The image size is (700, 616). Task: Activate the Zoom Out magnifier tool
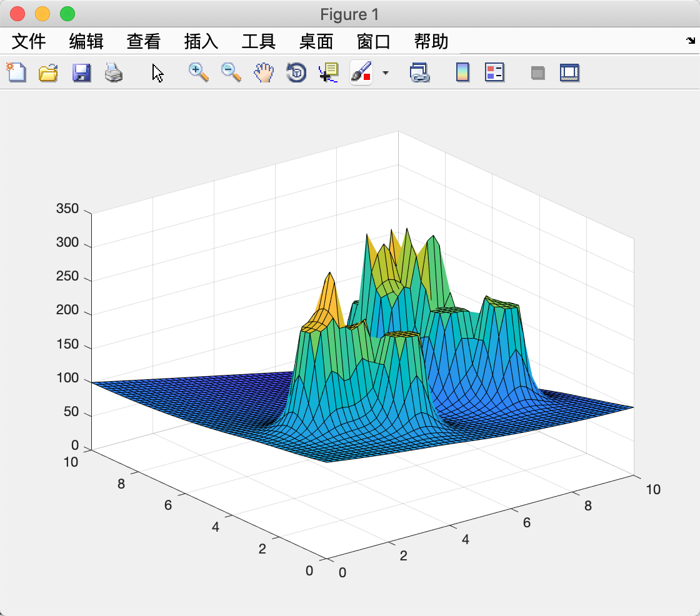tap(231, 72)
